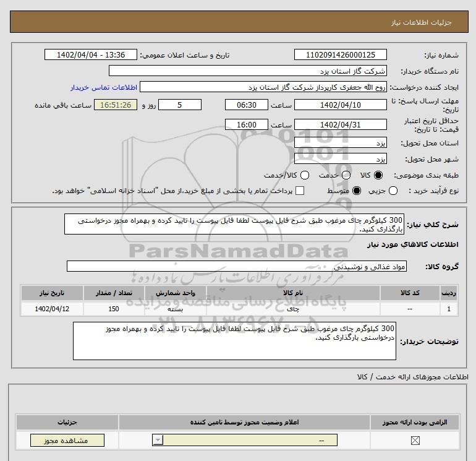Image resolution: width=476 pixels, height=461 pixels.
Task: Click the چای item name cell
Action: (x=293, y=309)
